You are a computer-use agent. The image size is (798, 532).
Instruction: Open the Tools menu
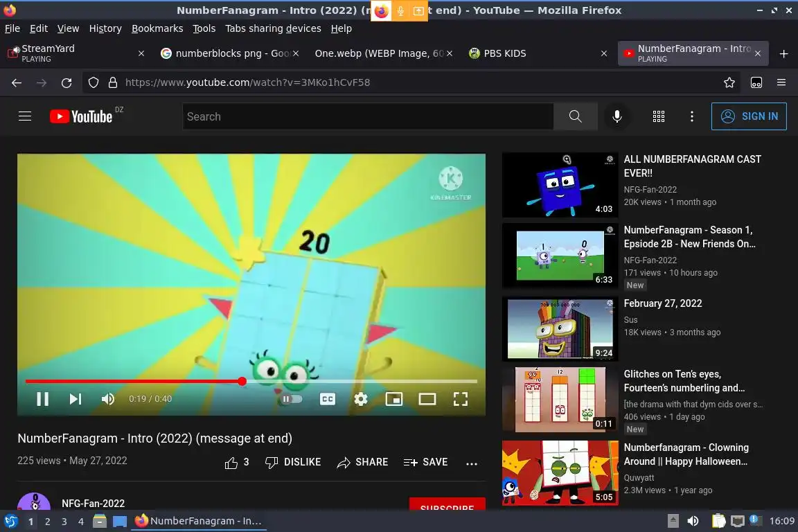204,28
